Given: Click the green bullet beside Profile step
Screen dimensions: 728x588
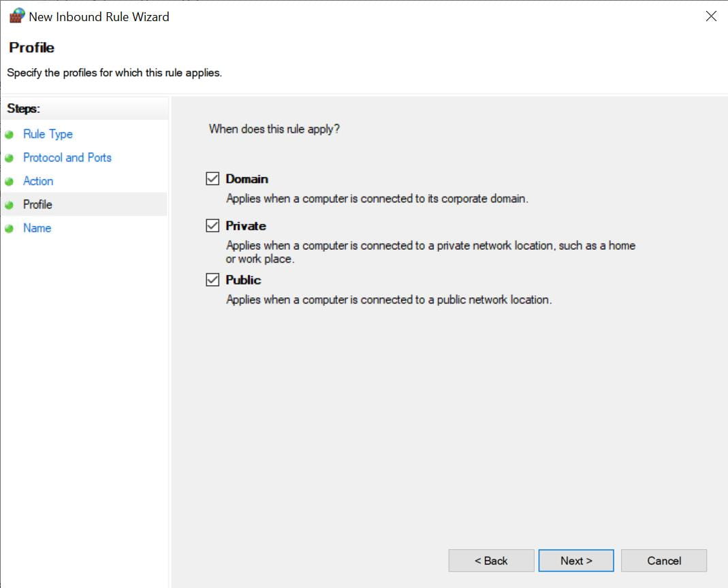Looking at the screenshot, I should 10,205.
